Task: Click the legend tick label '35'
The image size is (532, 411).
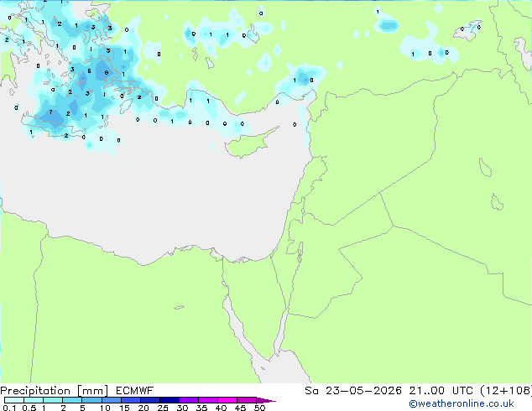Action: [x=201, y=408]
